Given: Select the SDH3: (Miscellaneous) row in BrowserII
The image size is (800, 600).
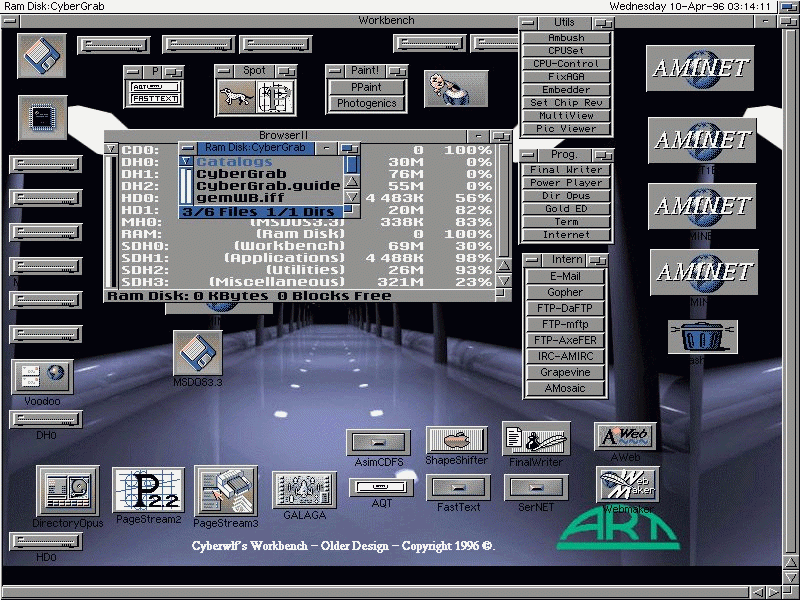Looking at the screenshot, I should click(306, 282).
